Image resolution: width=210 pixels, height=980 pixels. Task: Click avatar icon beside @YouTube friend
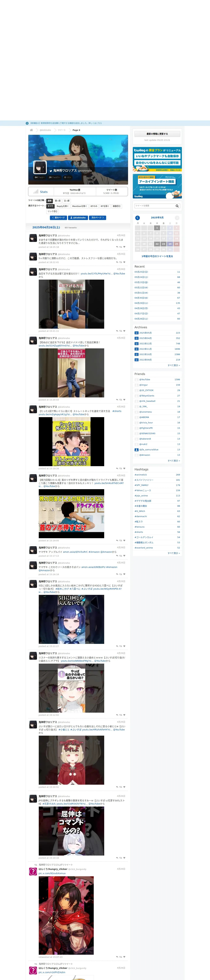point(136,380)
